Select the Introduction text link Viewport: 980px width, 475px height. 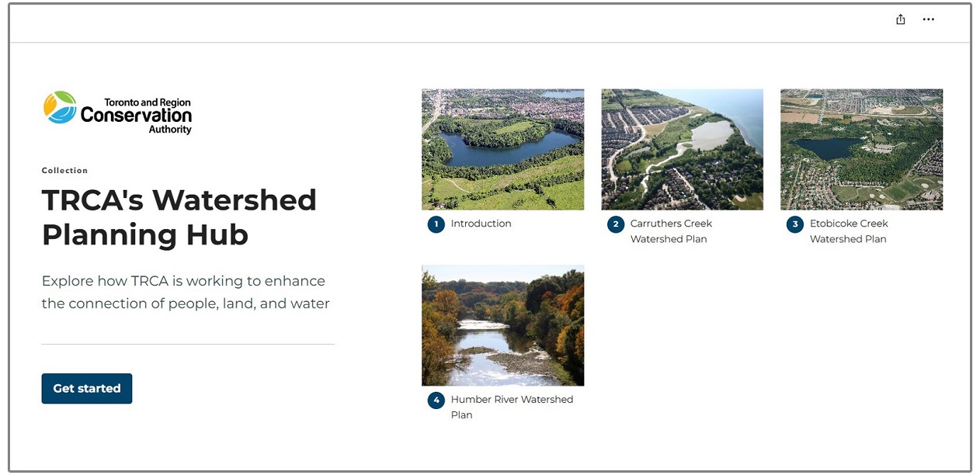click(481, 224)
